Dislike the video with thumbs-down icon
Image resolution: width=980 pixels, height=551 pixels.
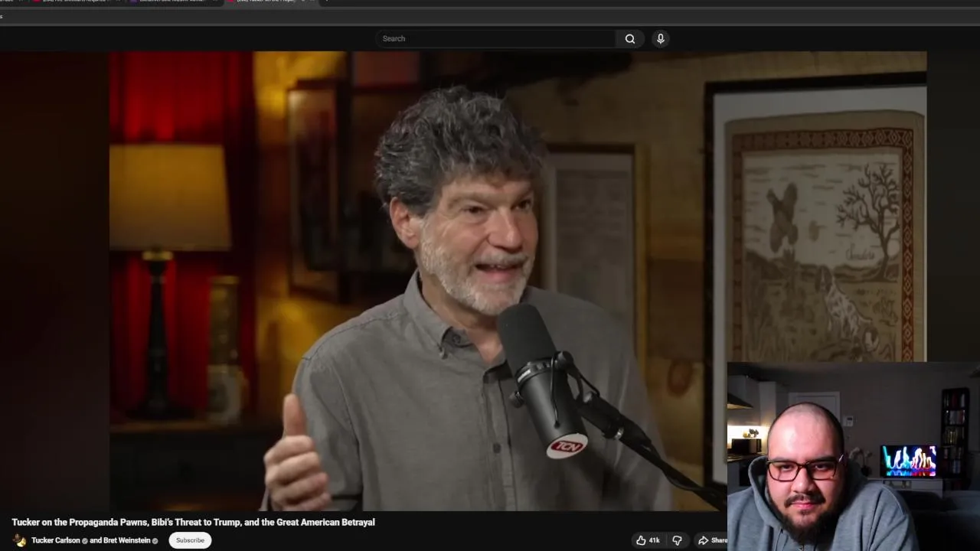click(x=677, y=540)
